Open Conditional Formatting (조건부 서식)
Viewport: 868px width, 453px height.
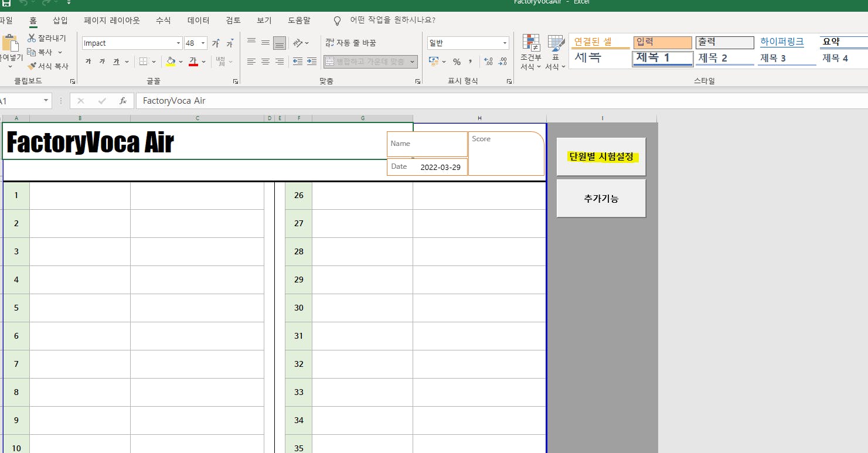pos(531,53)
